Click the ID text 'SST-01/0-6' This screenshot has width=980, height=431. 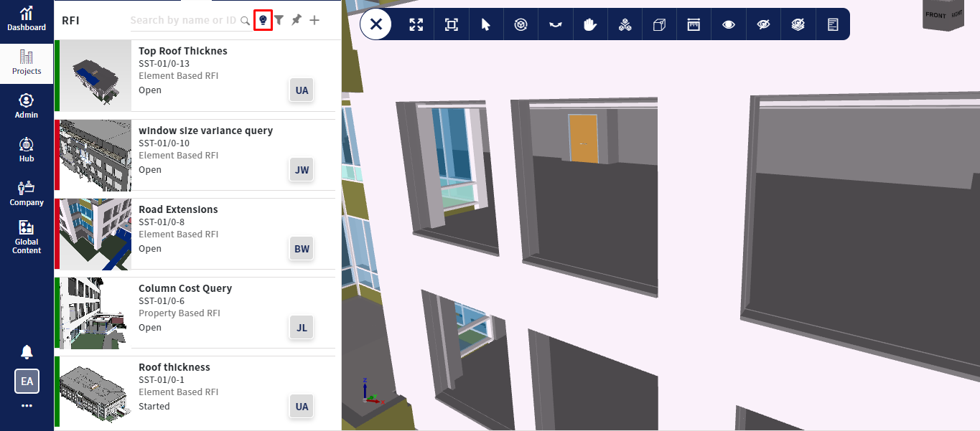point(162,301)
